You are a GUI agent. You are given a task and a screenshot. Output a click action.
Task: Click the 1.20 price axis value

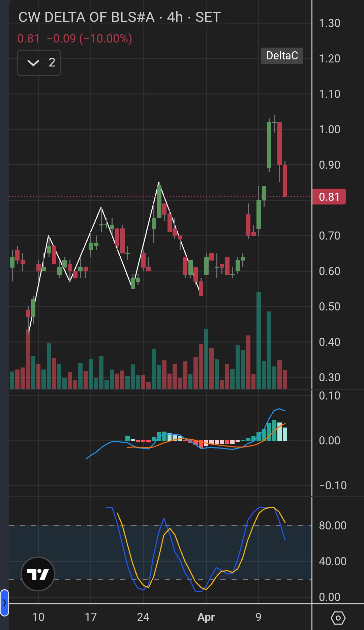[330, 59]
